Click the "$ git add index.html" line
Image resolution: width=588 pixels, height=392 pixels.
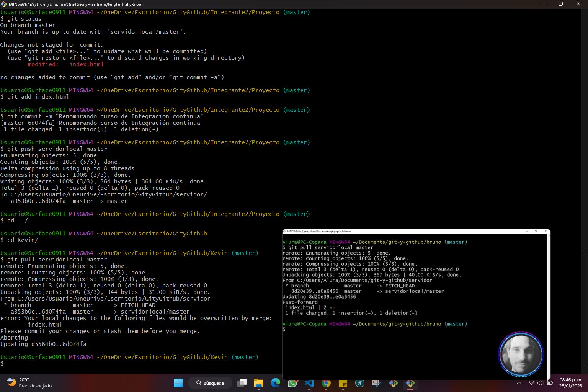coord(34,97)
